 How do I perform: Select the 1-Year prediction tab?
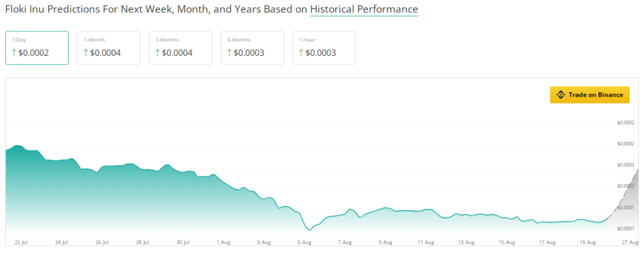(x=324, y=48)
